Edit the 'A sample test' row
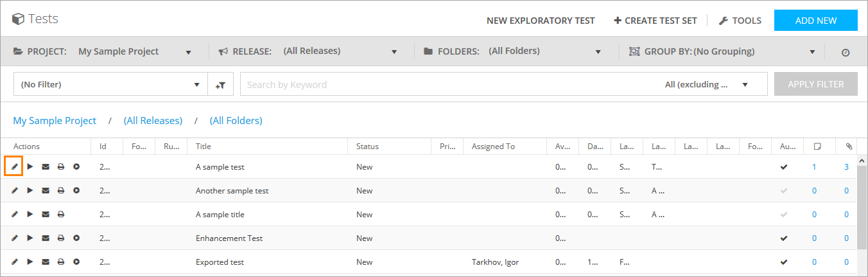Viewport: 868px width, 277px height. coord(15,167)
